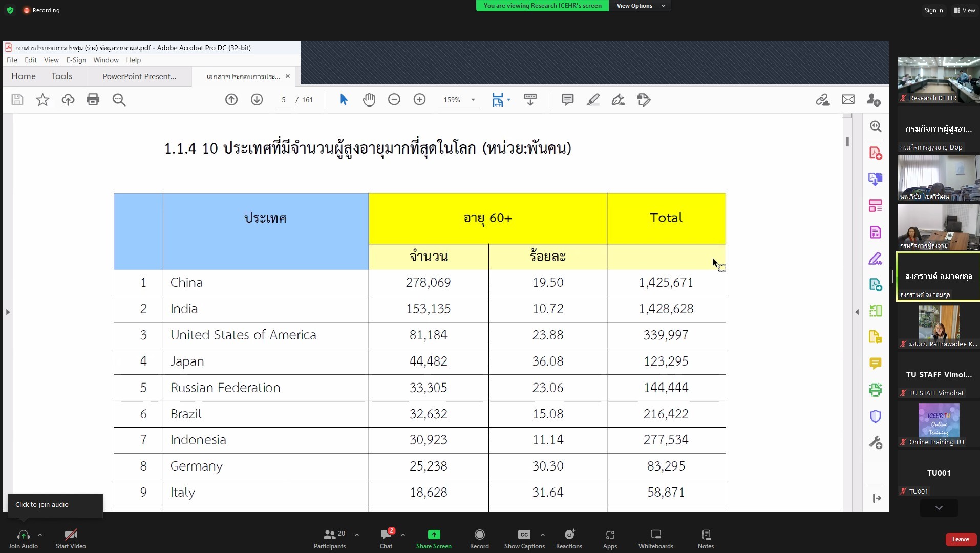Open search tools magnifier in right pane
This screenshot has width=980, height=553.
876,126
